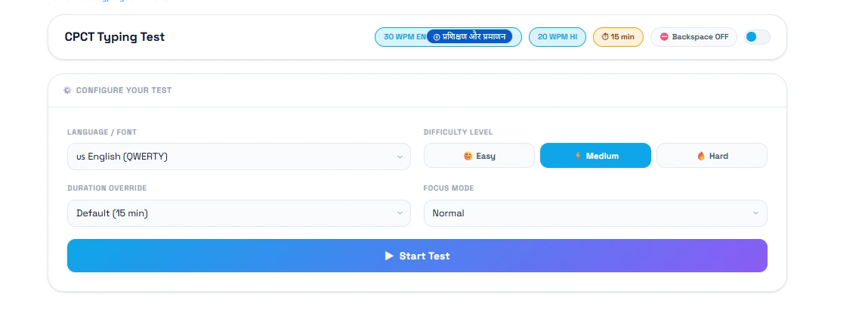
Task: Click the red no-entry icon on Backspace OFF
Action: pos(664,37)
